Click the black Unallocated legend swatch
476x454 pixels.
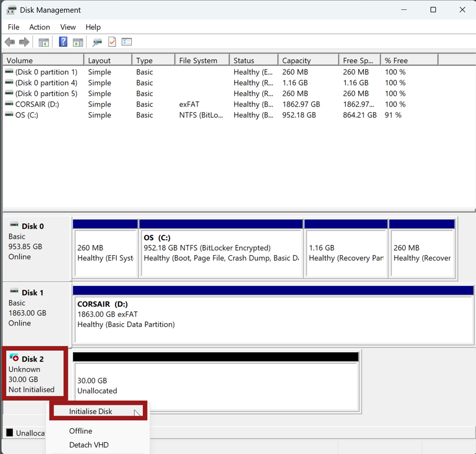point(9,433)
